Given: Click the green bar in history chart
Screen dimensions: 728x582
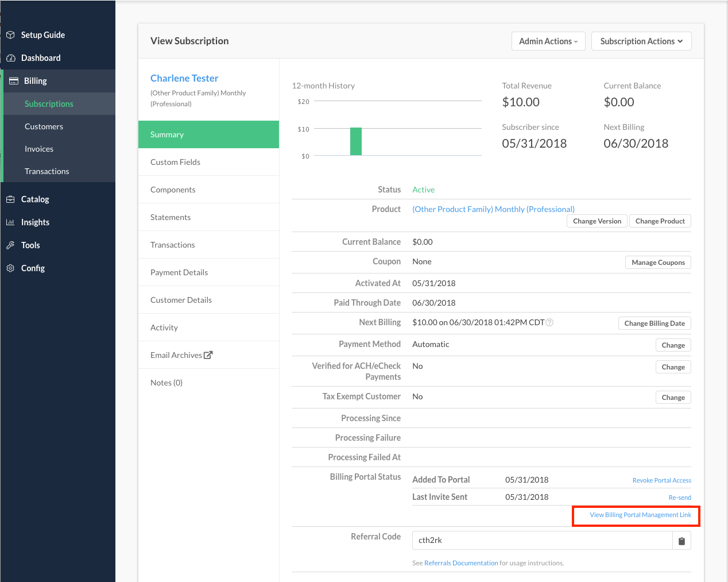Looking at the screenshot, I should click(356, 141).
